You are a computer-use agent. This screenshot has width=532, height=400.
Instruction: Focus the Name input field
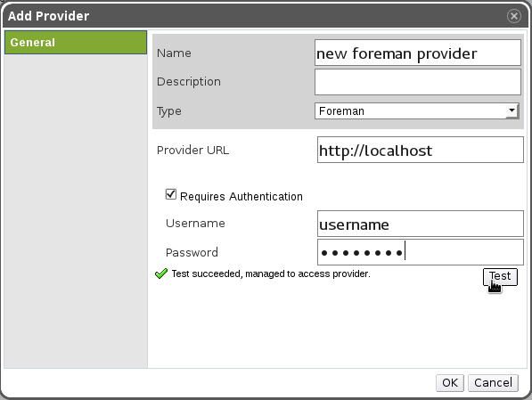[x=418, y=53]
